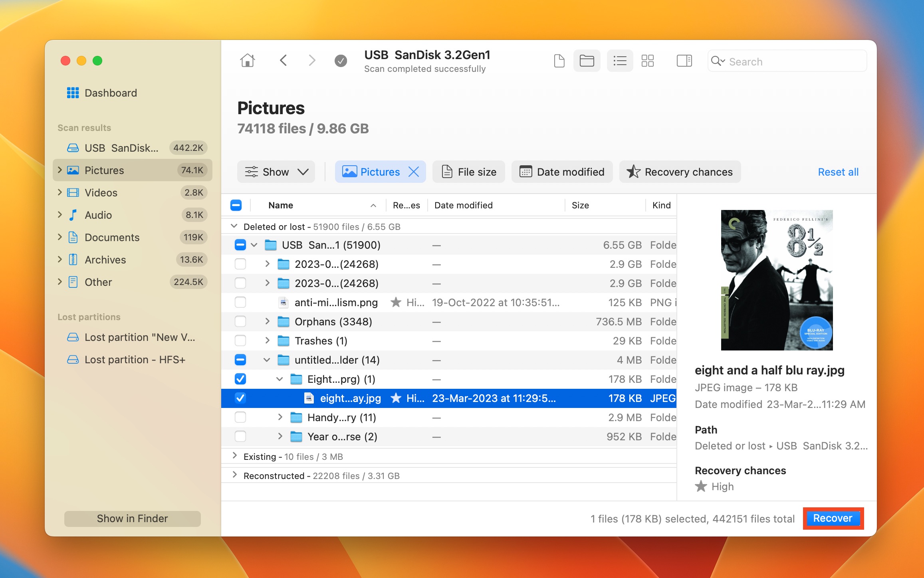Toggle checkbox for USB San...1 folder

[x=238, y=245]
